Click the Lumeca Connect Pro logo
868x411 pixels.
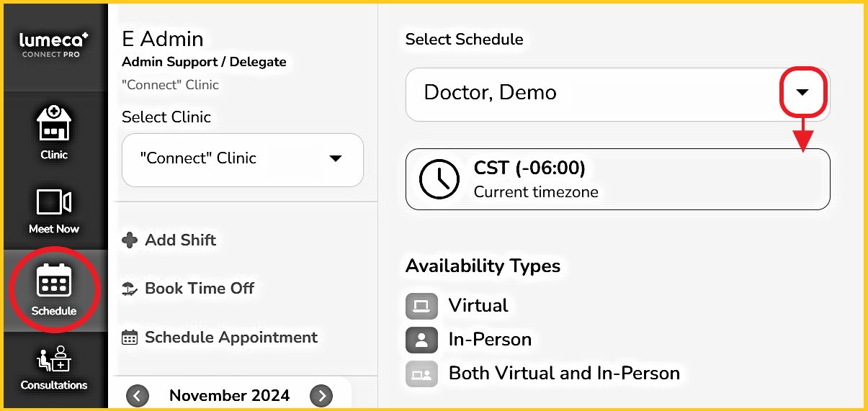pyautogui.click(x=54, y=45)
